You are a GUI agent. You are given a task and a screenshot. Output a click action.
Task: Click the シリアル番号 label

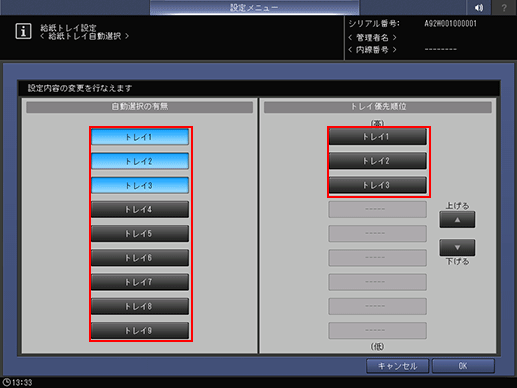point(374,24)
